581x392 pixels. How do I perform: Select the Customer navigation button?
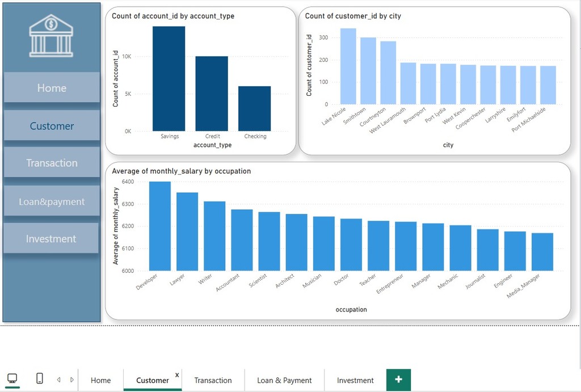[52, 126]
